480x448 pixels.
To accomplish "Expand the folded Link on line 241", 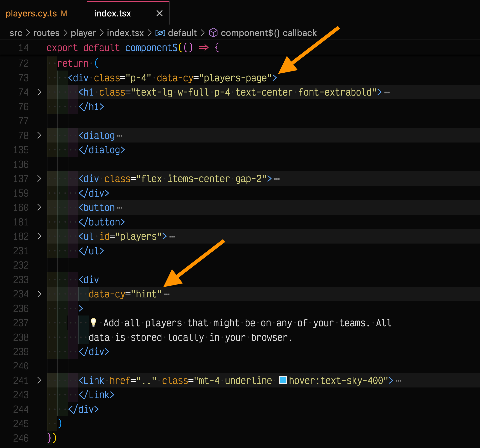I will coord(39,380).
